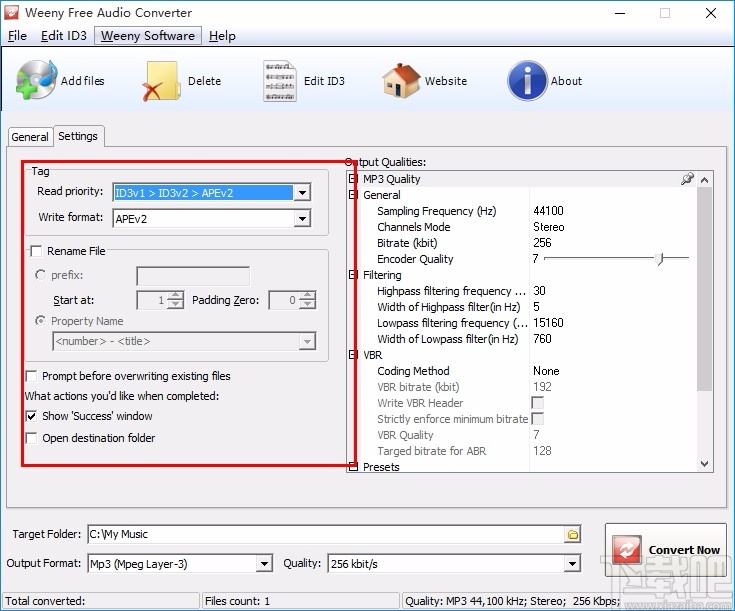Viewport: 735px width, 611px height.
Task: Open the Help menu
Action: click(222, 36)
